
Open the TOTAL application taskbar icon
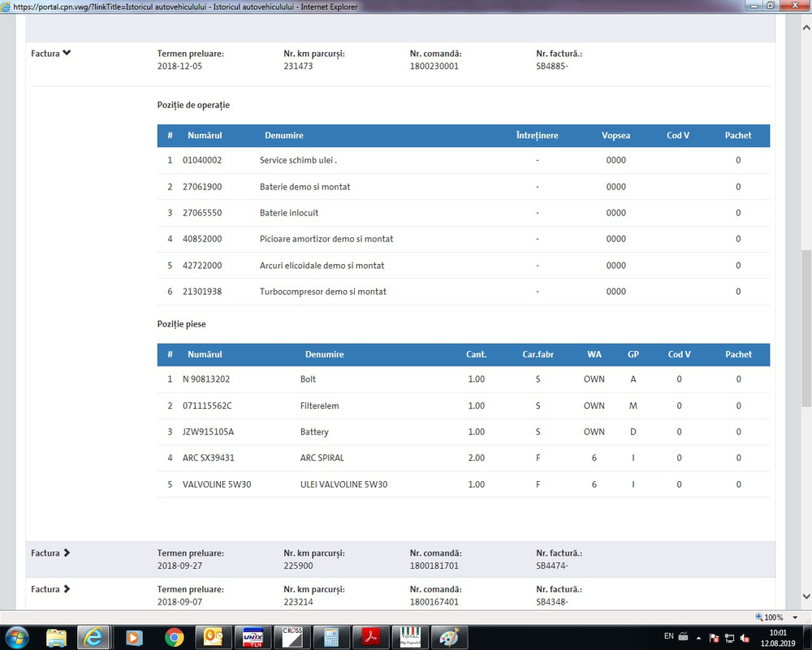410,637
